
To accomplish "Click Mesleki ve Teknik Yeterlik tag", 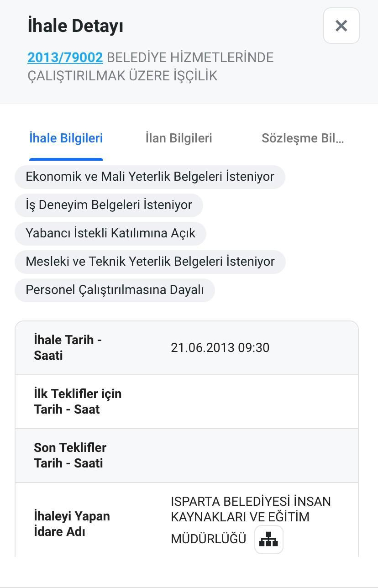I will tap(150, 262).
